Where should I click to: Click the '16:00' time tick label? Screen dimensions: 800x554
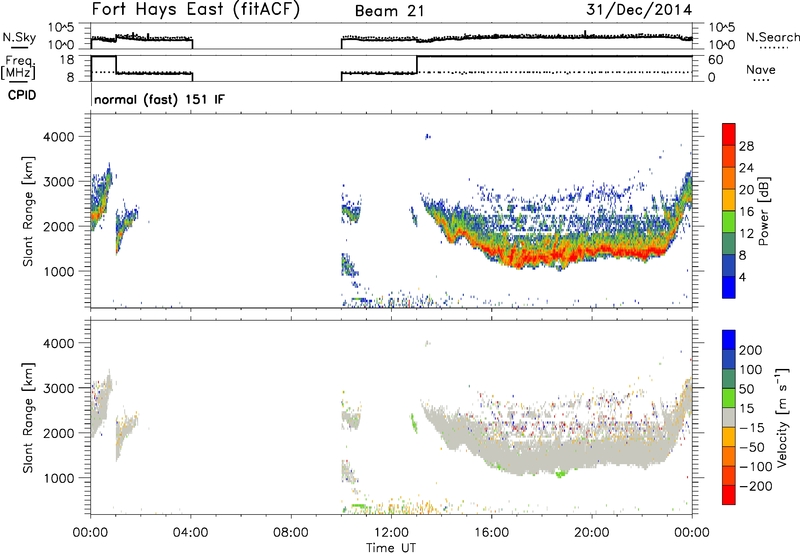coord(491,533)
